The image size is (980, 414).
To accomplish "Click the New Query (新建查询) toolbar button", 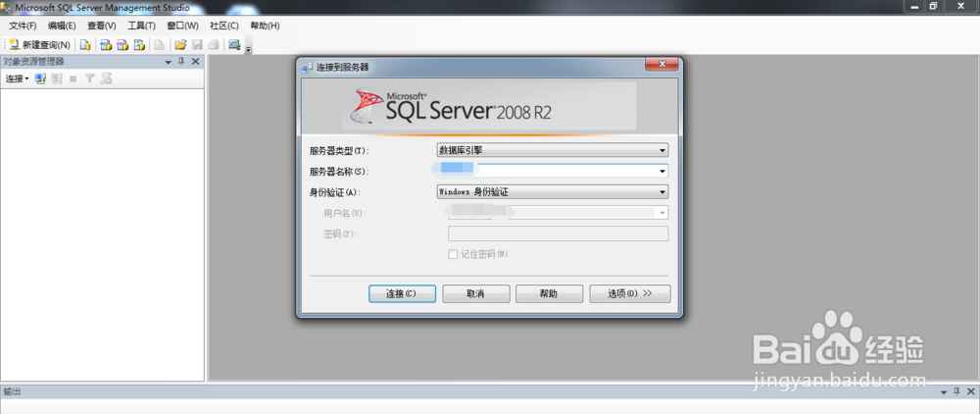I will coord(39,45).
